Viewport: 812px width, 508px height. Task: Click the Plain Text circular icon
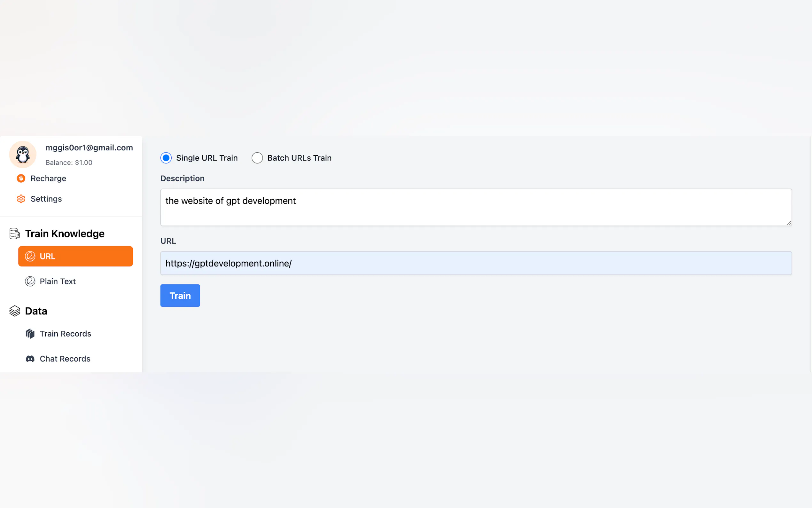coord(30,281)
